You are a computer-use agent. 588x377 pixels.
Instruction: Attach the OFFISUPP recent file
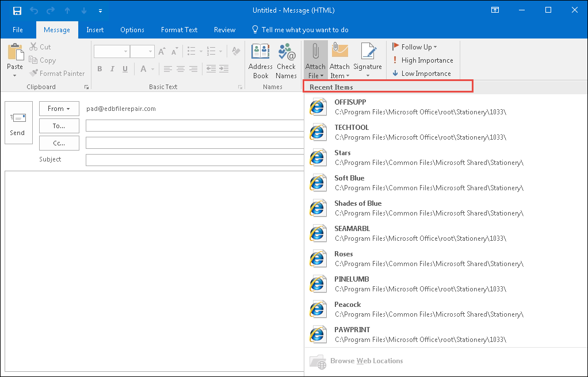[446, 107]
